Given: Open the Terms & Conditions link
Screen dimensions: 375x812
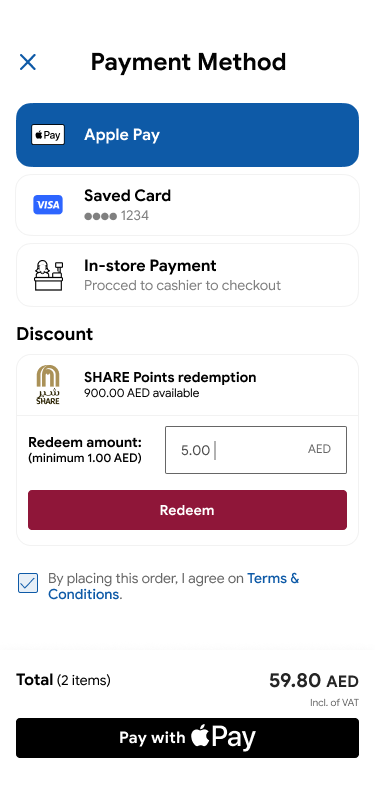Looking at the screenshot, I should click(174, 586).
